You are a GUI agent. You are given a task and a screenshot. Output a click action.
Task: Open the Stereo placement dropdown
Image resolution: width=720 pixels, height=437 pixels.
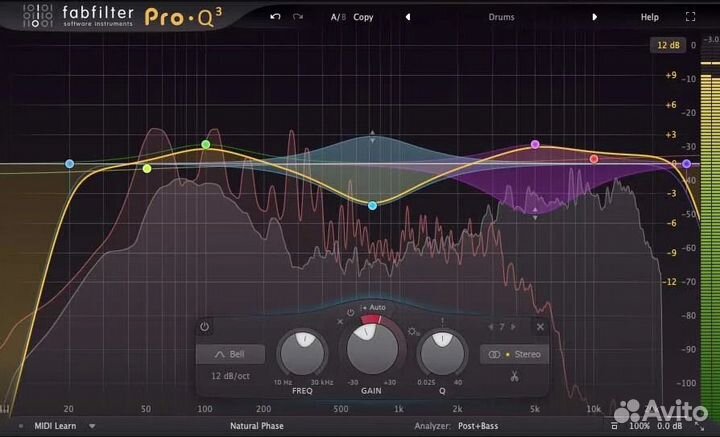pos(515,354)
